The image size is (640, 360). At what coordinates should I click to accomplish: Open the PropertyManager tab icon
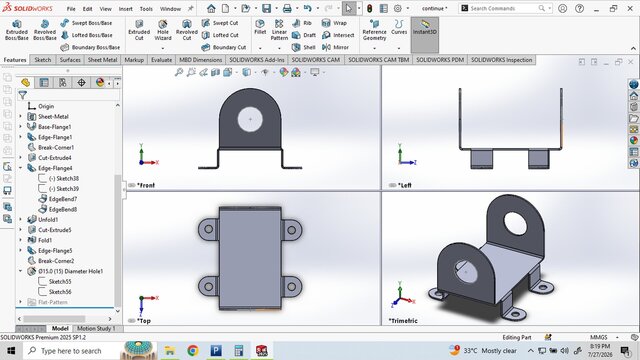pyautogui.click(x=44, y=82)
